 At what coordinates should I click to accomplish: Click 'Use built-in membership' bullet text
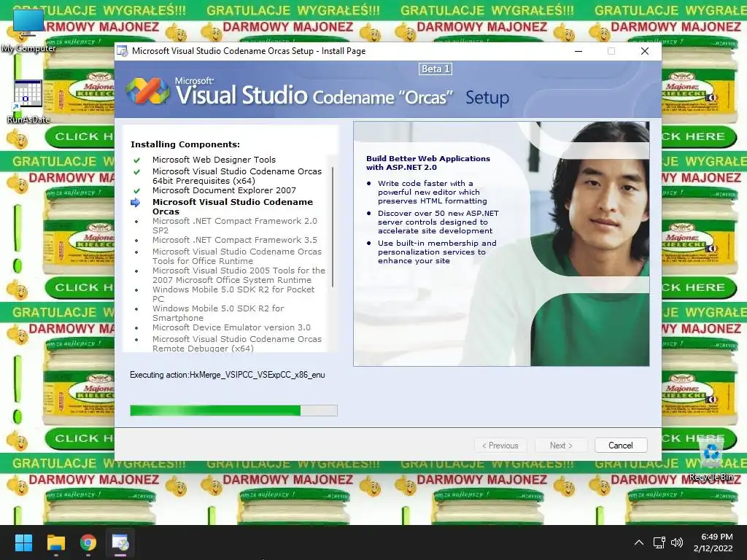click(x=437, y=252)
